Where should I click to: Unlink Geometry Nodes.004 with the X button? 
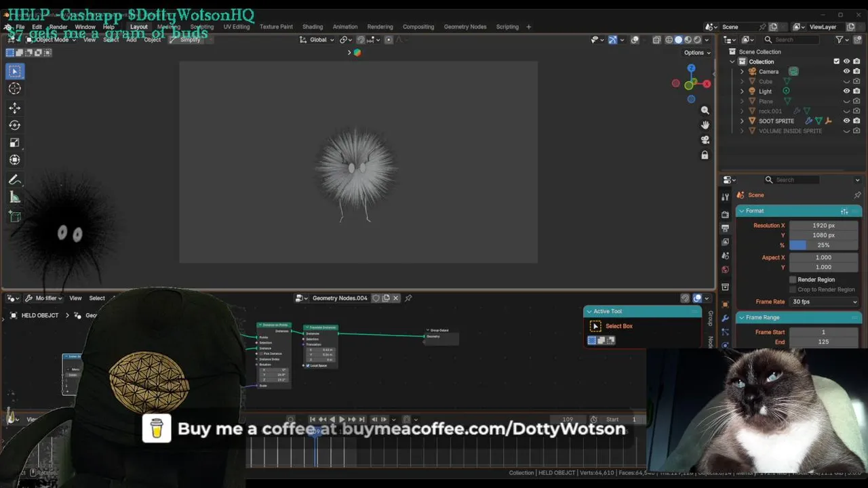point(396,298)
